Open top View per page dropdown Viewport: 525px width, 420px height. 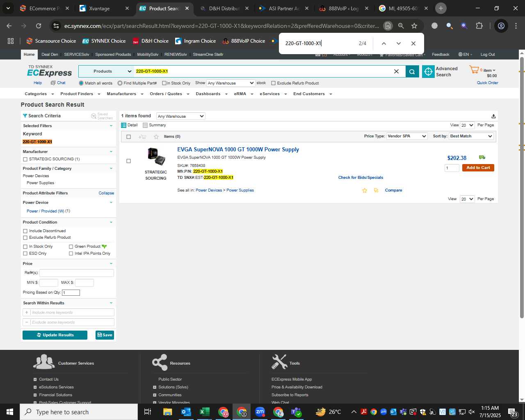tap(467, 125)
